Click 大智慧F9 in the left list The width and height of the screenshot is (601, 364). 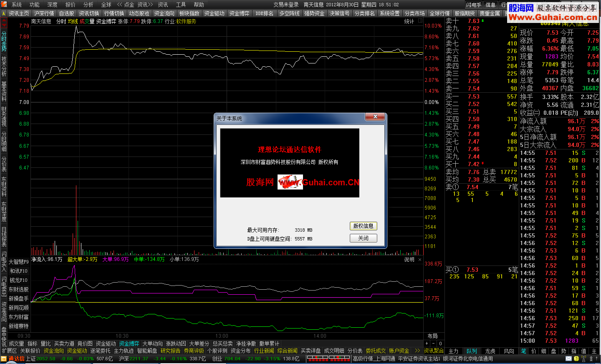(x=19, y=262)
